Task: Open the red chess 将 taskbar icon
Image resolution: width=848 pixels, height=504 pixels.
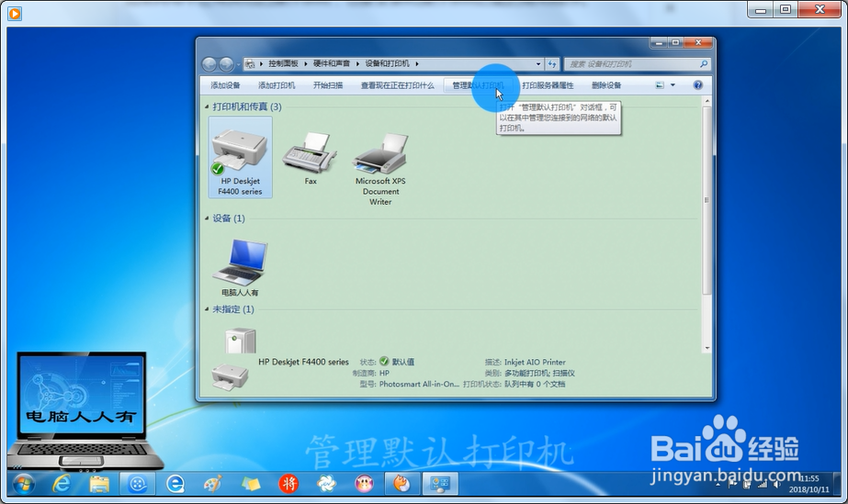Action: (x=288, y=484)
